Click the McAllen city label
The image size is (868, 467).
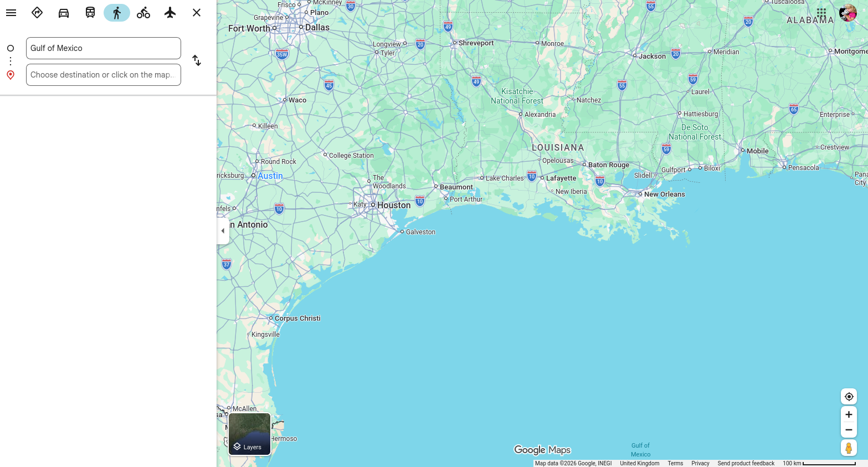[x=245, y=409]
